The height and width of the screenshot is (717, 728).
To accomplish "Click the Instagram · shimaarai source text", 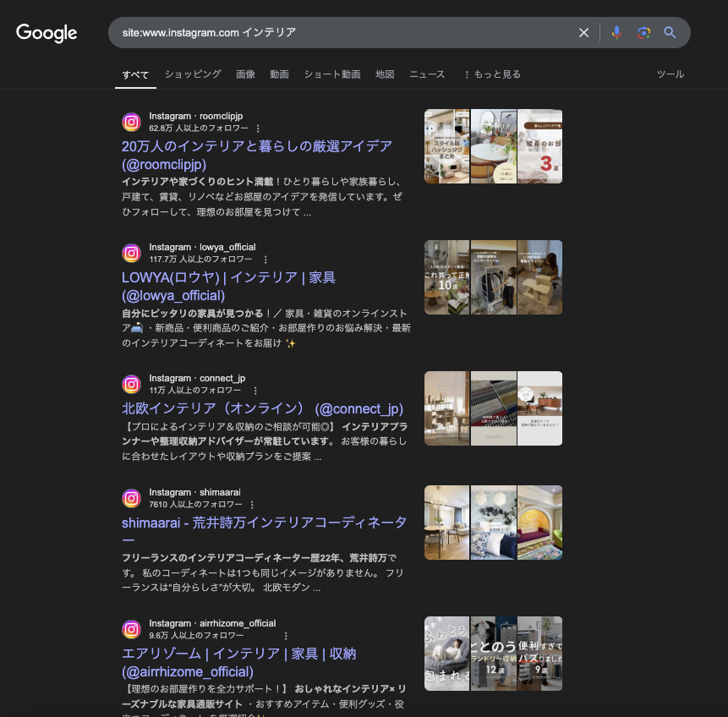I will [194, 492].
